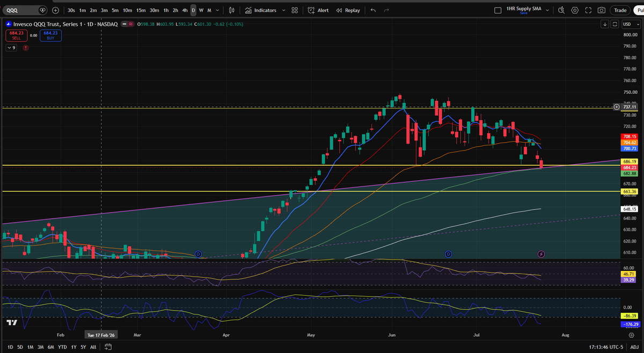Start Bar Replay mode
This screenshot has height=353, width=644.
point(348,10)
